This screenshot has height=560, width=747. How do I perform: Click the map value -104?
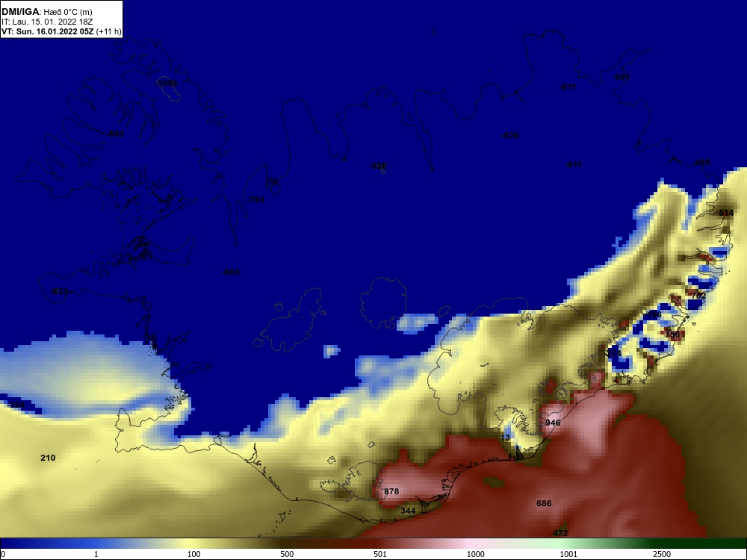point(16,404)
